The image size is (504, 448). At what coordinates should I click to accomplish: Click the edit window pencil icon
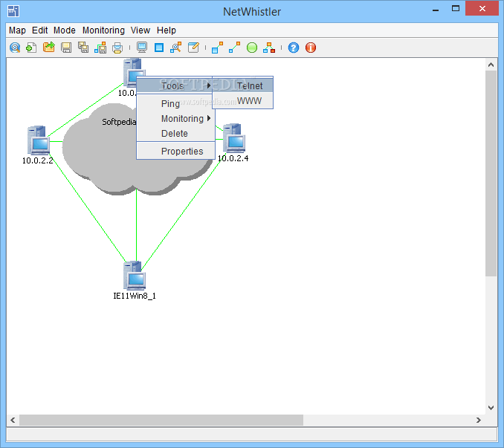(x=193, y=48)
